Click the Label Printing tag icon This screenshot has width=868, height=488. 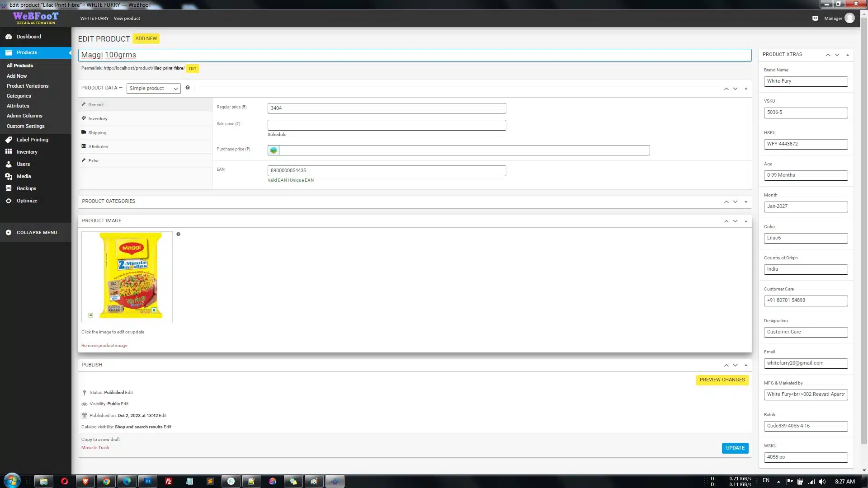(x=9, y=140)
